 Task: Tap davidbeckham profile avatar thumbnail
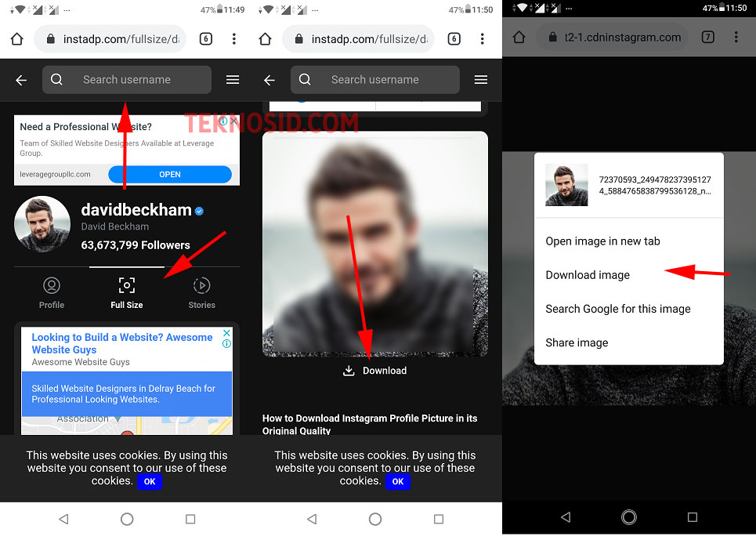42,224
